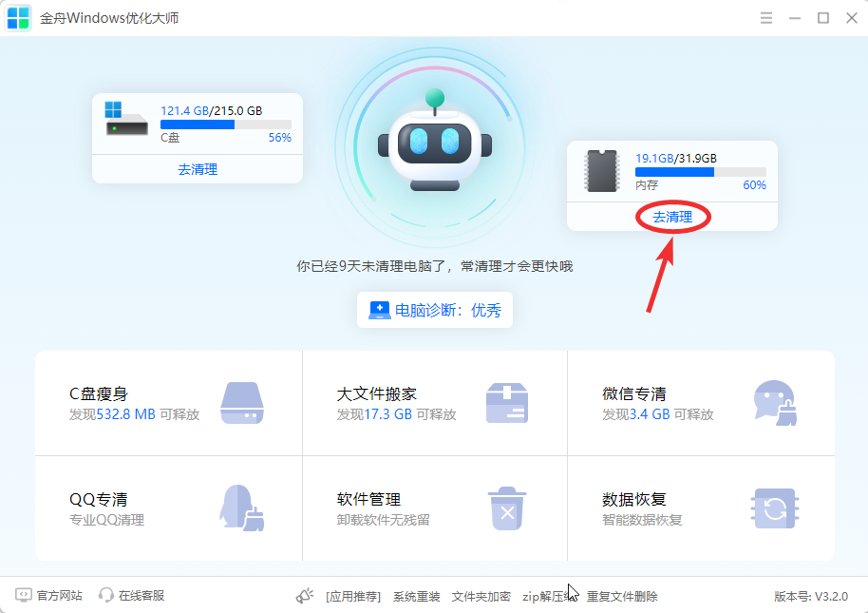Image resolution: width=868 pixels, height=613 pixels.
Task: Click the 软件管理 trash can icon
Action: click(507, 508)
